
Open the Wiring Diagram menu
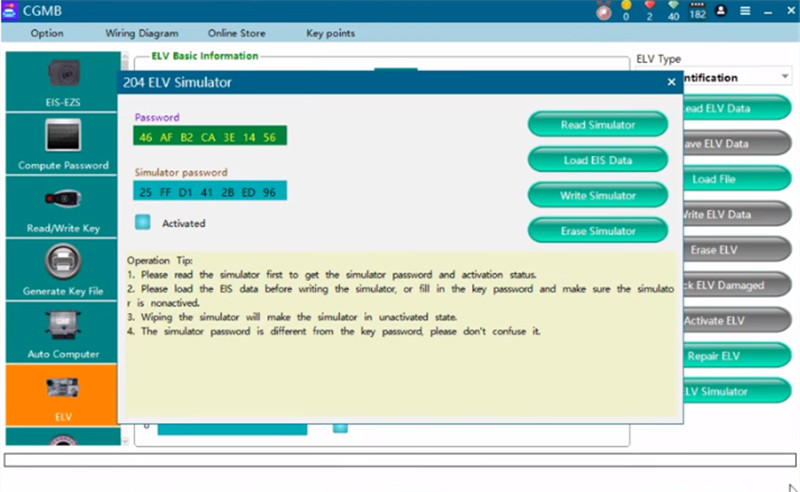pos(142,33)
